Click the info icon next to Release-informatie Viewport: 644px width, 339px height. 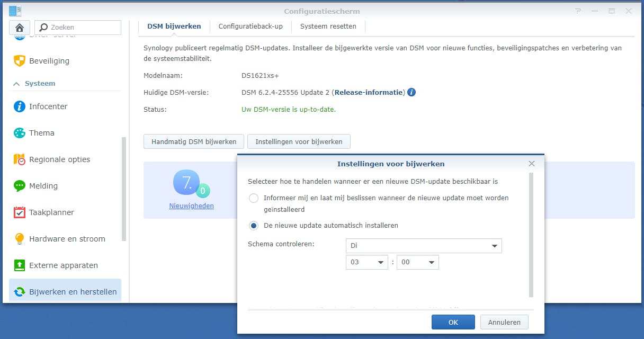[x=412, y=92]
